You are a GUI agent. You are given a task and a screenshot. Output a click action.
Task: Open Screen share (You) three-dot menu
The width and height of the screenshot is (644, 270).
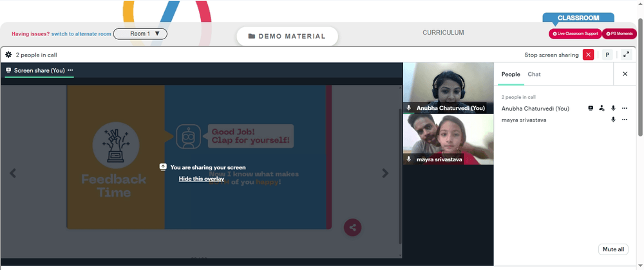(70, 70)
